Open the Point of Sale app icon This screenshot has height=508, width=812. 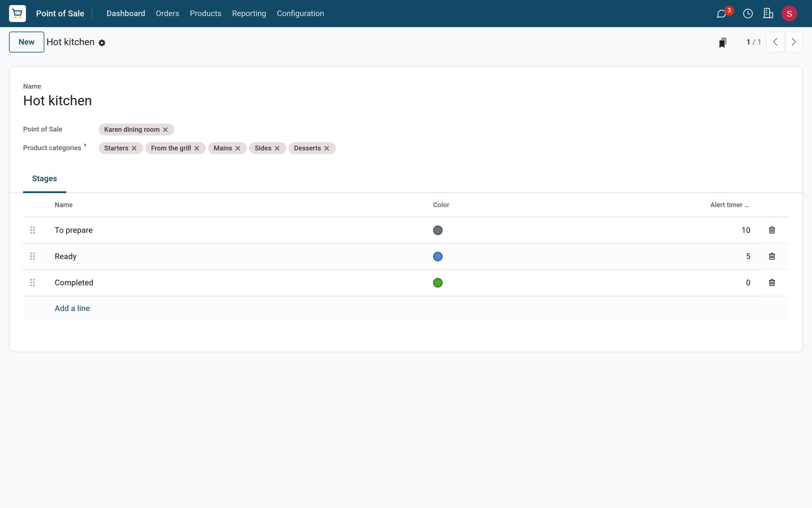pyautogui.click(x=17, y=14)
